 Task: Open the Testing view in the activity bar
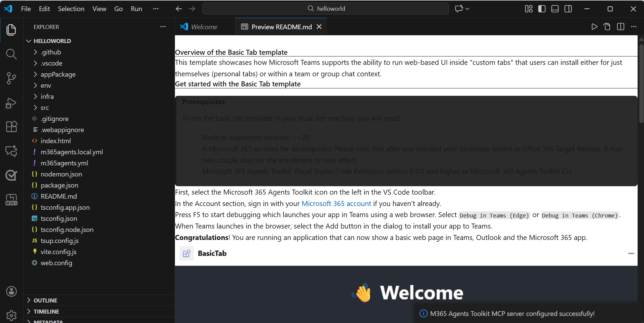11,175
